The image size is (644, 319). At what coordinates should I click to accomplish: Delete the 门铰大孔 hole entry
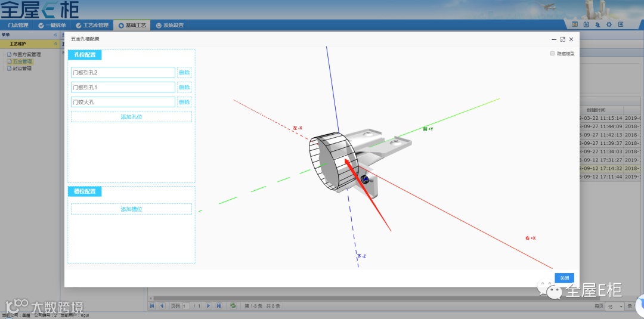184,102
